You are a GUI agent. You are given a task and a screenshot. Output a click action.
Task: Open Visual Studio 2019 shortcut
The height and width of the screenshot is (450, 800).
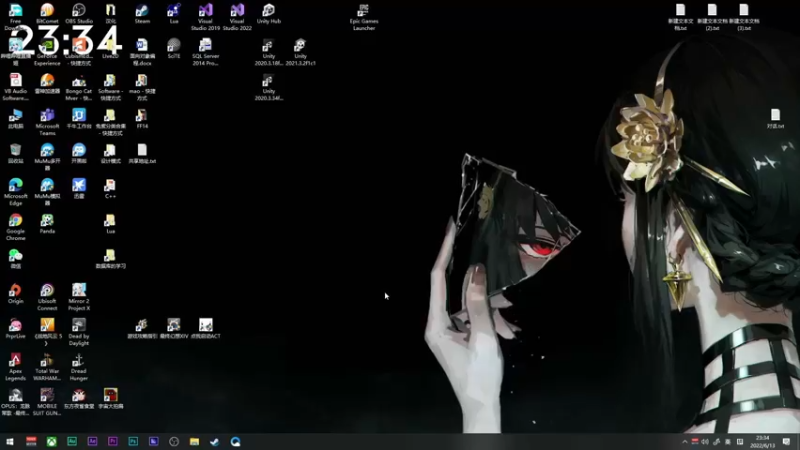(205, 17)
